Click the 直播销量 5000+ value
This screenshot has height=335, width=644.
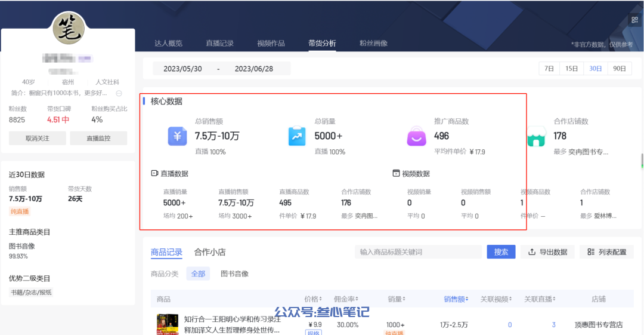[174, 202]
